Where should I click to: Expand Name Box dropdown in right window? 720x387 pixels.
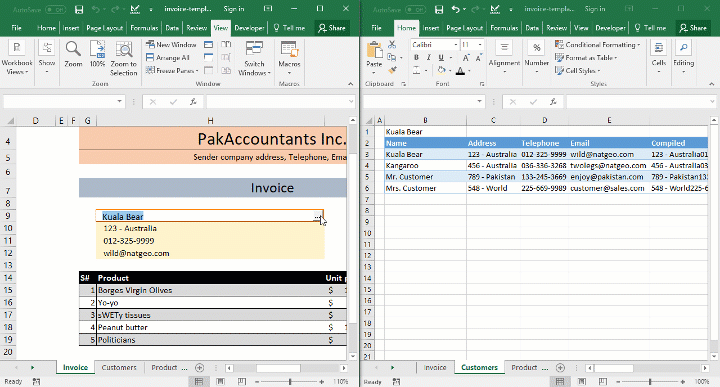click(x=479, y=101)
